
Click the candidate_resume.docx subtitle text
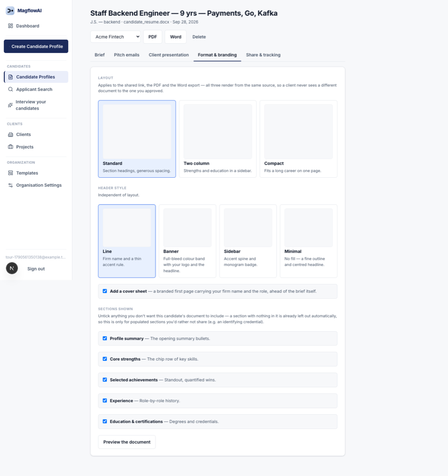(147, 22)
